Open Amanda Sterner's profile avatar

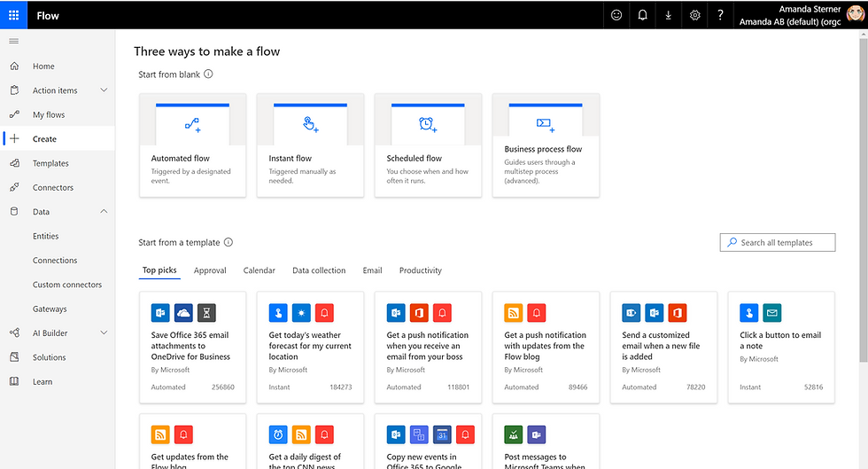(856, 14)
